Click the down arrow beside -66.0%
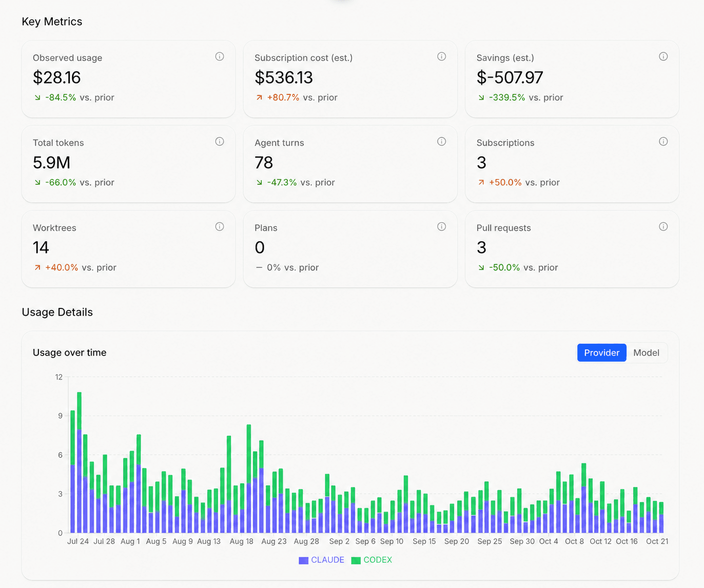The width and height of the screenshot is (704, 588). (37, 183)
